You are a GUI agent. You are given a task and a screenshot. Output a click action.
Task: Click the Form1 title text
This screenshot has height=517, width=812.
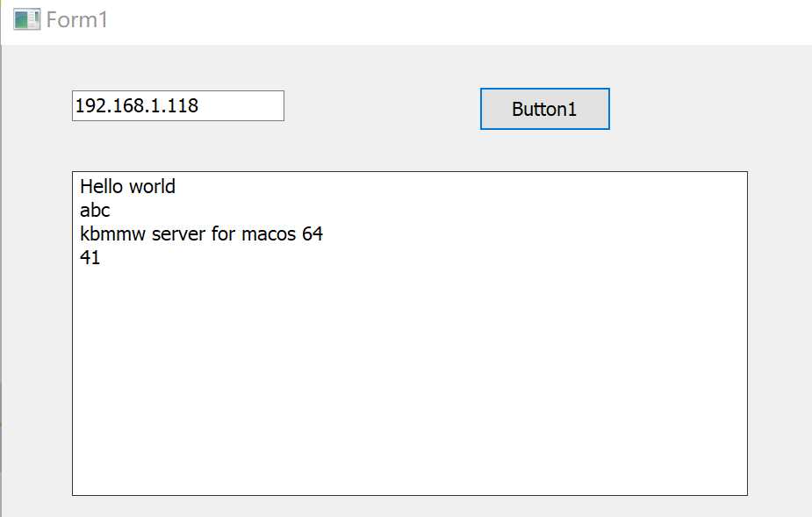[x=77, y=19]
